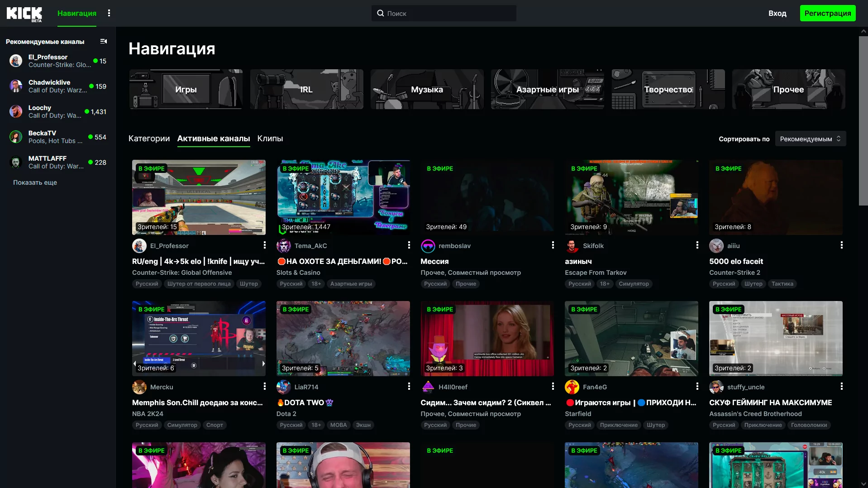Open Chadwicklive avatar in the sidebar
The image size is (868, 488).
[16, 86]
